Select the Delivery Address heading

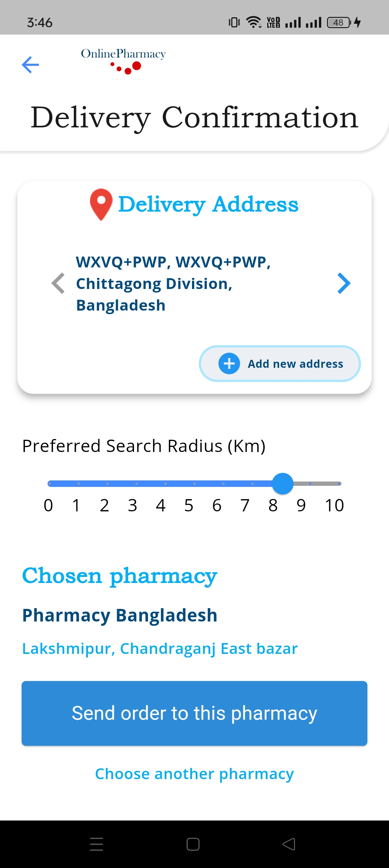(208, 204)
